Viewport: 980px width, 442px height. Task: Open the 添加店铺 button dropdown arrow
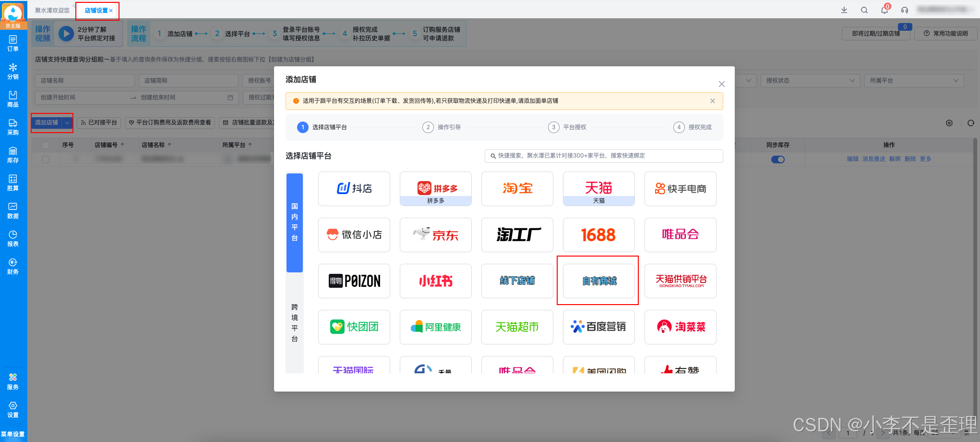[67, 123]
